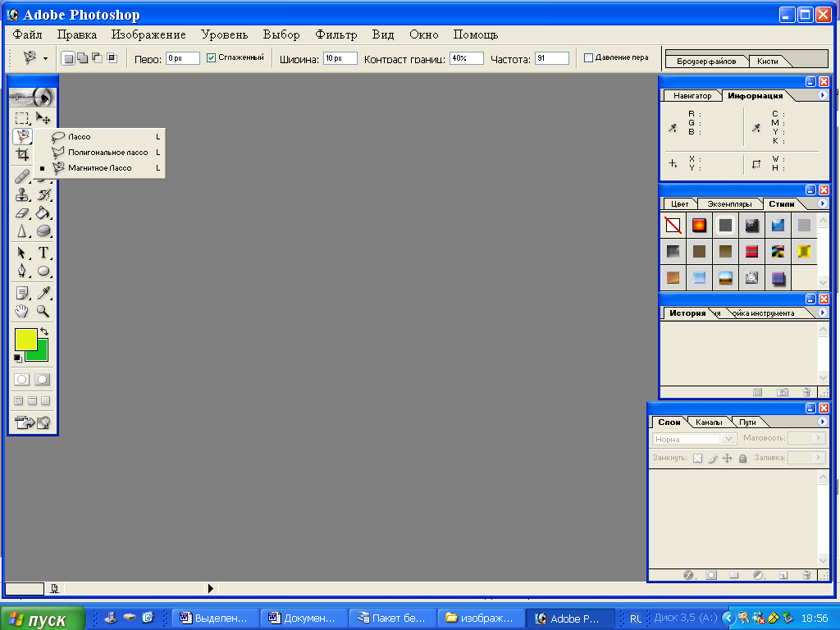Select the Zoom tool
Screen dimensions: 840x630
click(x=44, y=311)
